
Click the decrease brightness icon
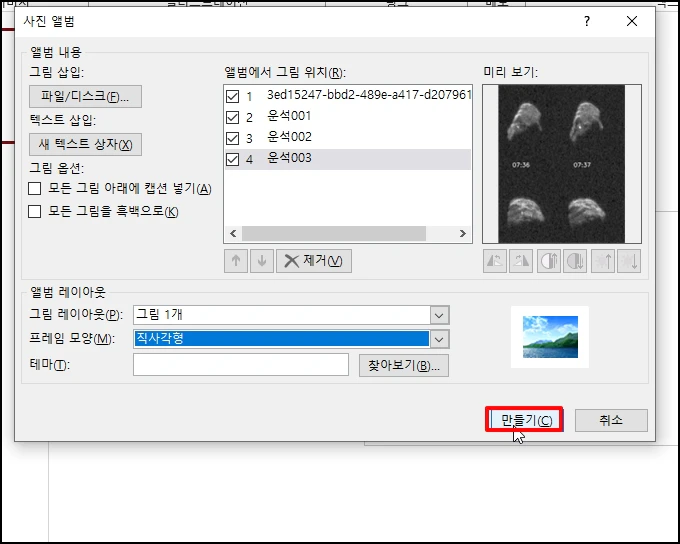tap(629, 261)
